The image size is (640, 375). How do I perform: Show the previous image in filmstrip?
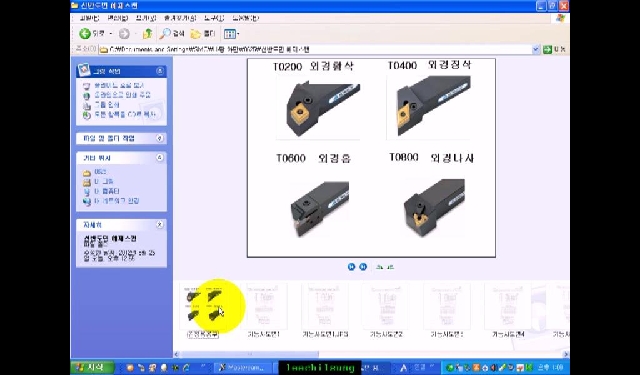(x=351, y=267)
